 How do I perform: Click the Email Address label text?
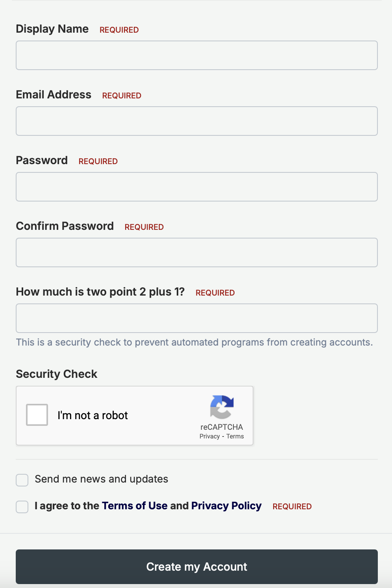tap(54, 95)
